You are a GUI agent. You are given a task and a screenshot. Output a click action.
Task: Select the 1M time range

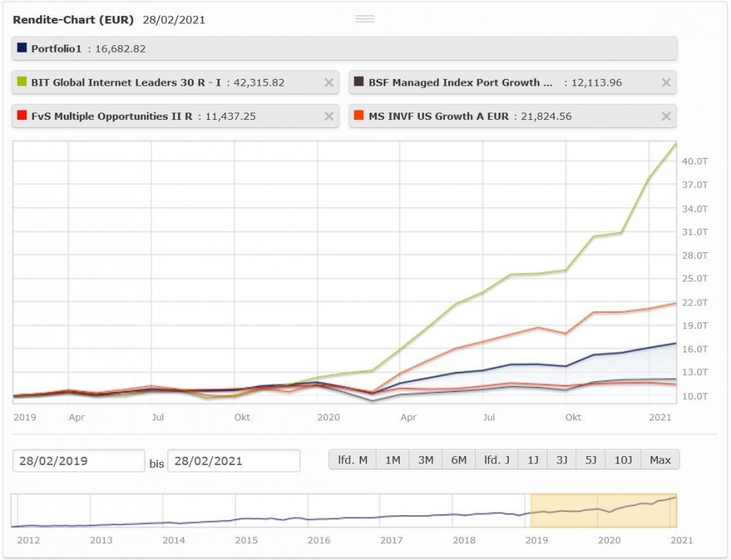pyautogui.click(x=393, y=460)
